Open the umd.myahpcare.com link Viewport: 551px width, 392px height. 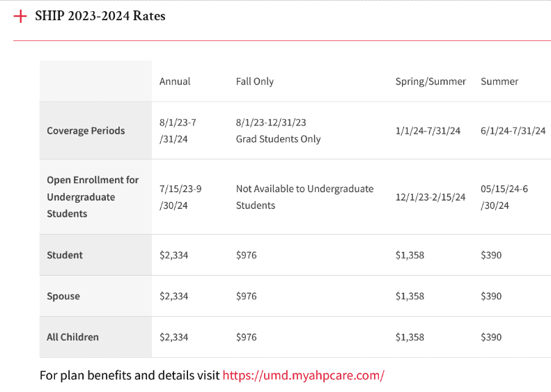coord(303,375)
